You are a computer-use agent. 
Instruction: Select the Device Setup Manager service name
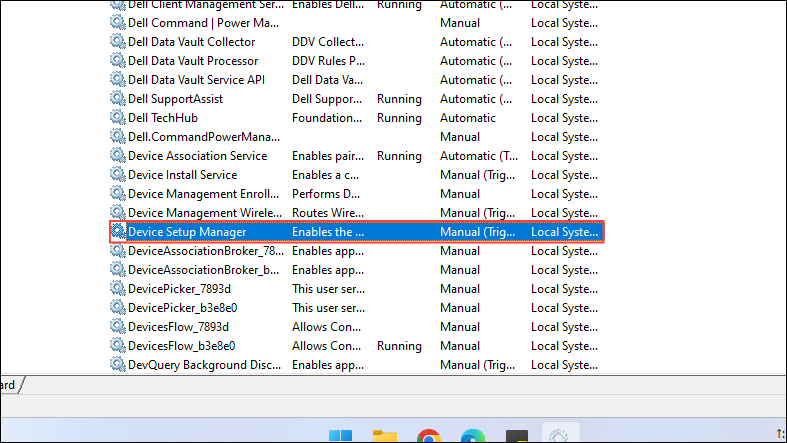(187, 232)
